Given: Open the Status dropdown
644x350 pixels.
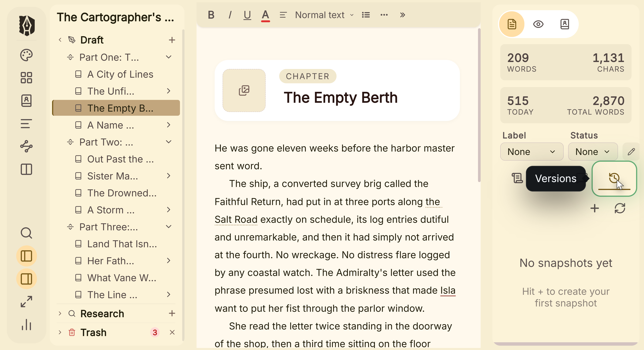Looking at the screenshot, I should 593,152.
